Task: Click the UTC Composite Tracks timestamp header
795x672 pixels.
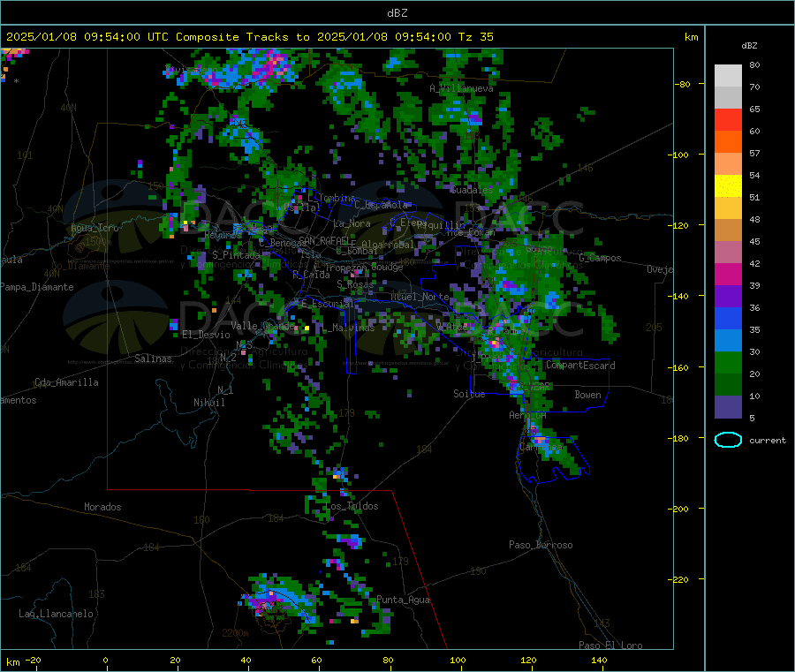Action: click(249, 36)
